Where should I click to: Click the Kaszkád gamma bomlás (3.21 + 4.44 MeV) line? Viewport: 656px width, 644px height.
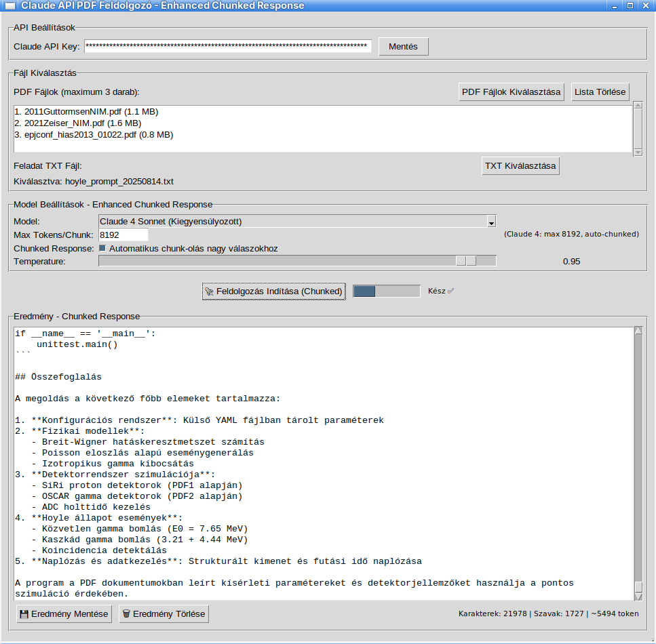click(x=140, y=540)
